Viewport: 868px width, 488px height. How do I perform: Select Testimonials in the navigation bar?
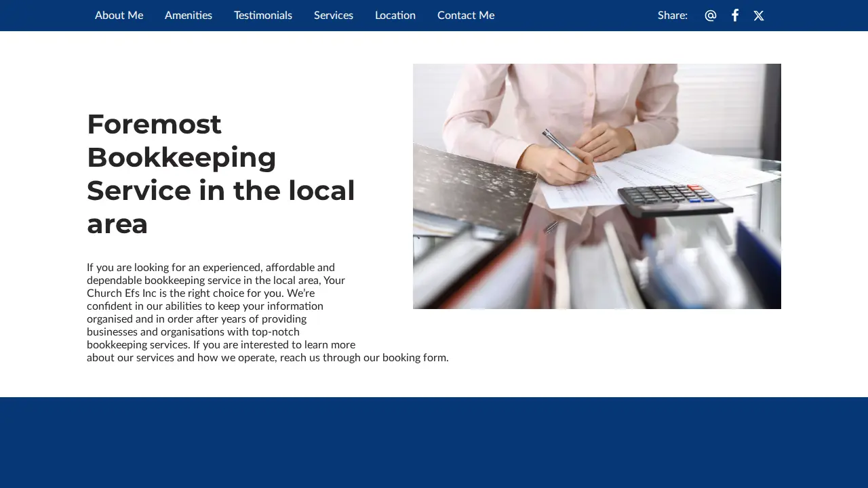(x=263, y=15)
